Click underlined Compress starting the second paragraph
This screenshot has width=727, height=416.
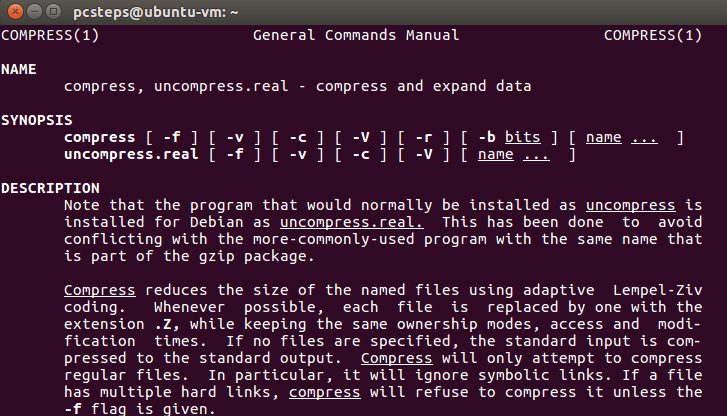pyautogui.click(x=100, y=290)
